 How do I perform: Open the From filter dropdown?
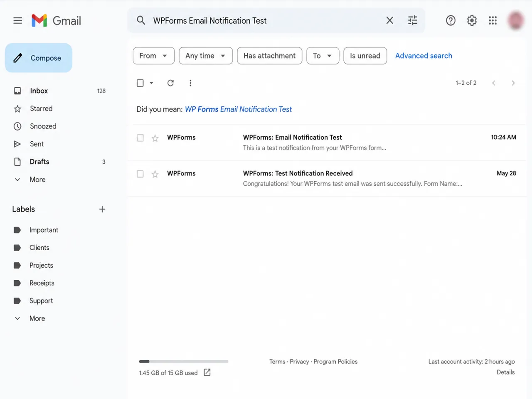(154, 56)
